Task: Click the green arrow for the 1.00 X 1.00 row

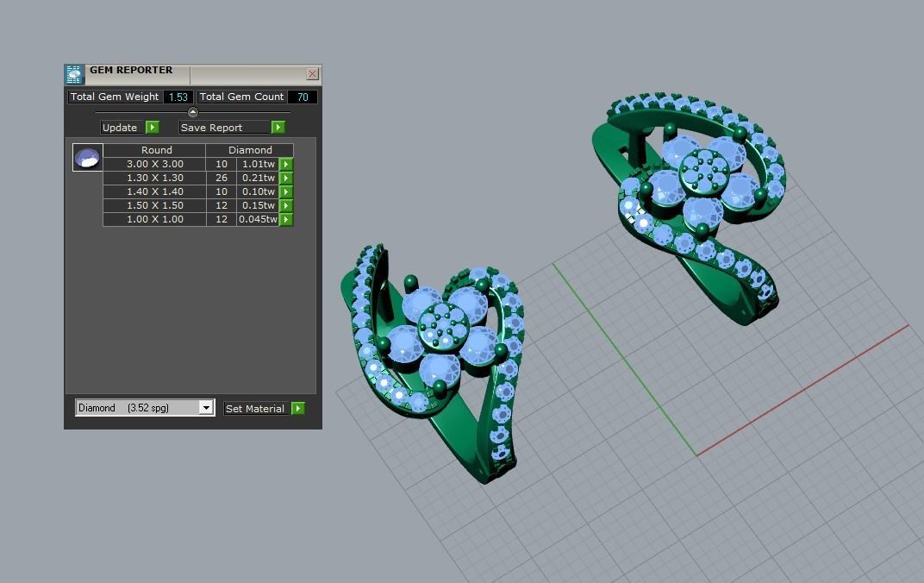Action: 286,219
